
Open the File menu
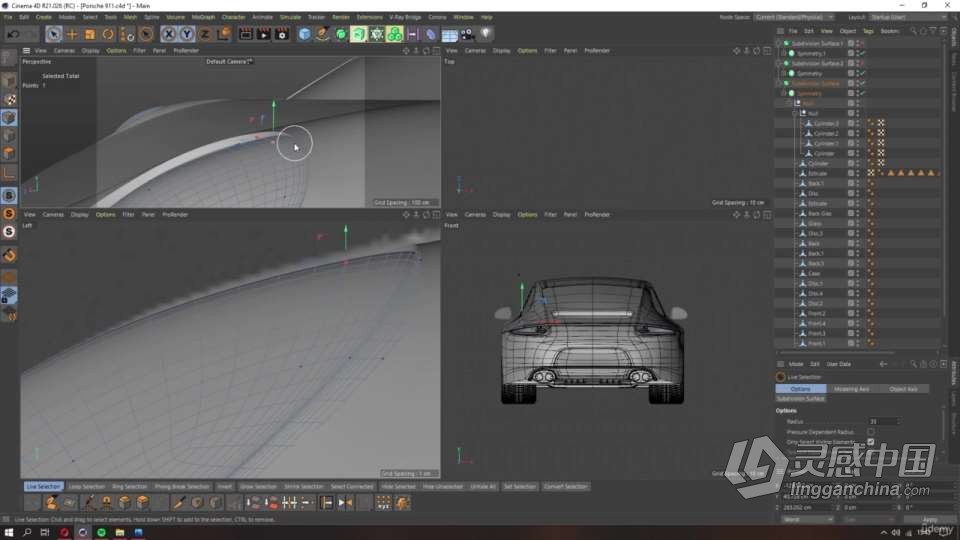click(x=8, y=17)
